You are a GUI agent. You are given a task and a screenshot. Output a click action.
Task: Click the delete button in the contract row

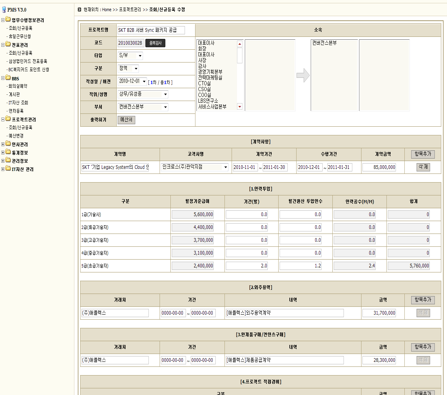tap(423, 167)
